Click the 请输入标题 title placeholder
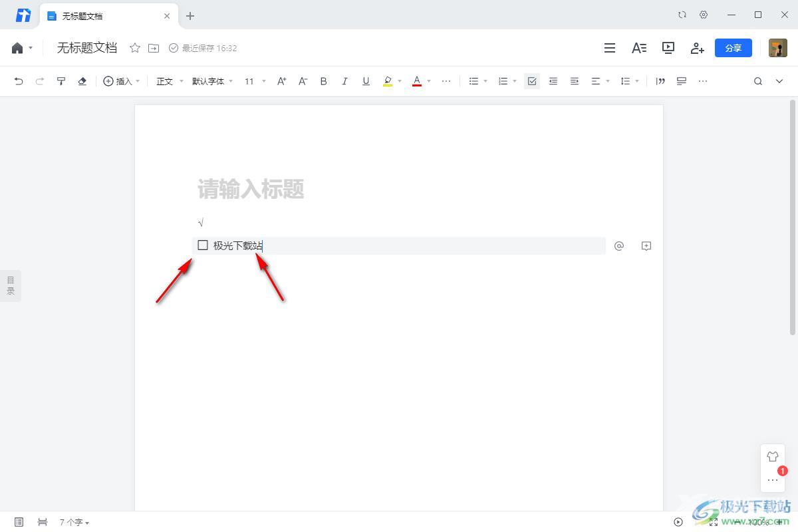 click(x=251, y=190)
